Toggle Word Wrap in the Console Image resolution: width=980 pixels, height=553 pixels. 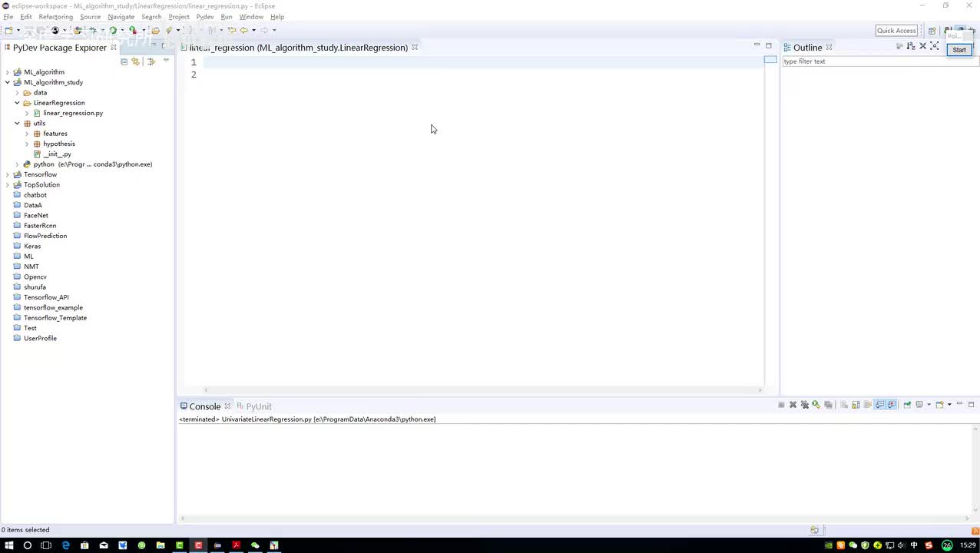pos(868,405)
